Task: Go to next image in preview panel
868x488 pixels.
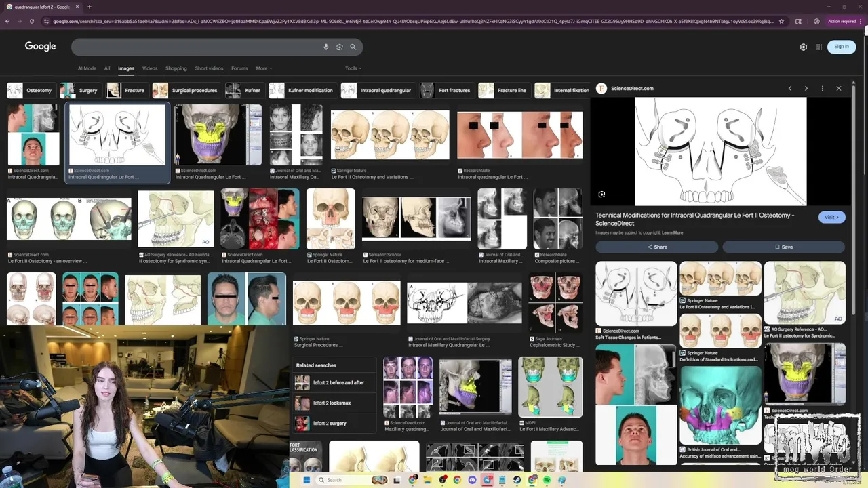Action: (806, 89)
